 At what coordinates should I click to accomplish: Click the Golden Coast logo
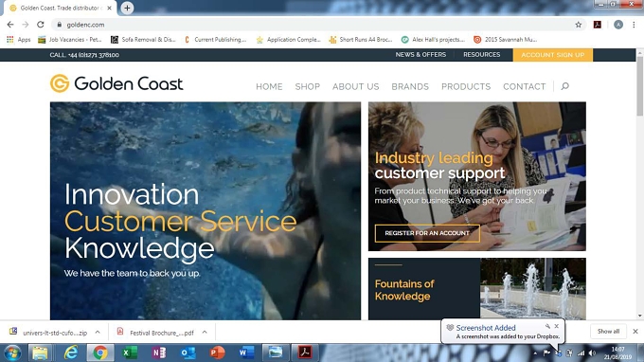point(116,83)
